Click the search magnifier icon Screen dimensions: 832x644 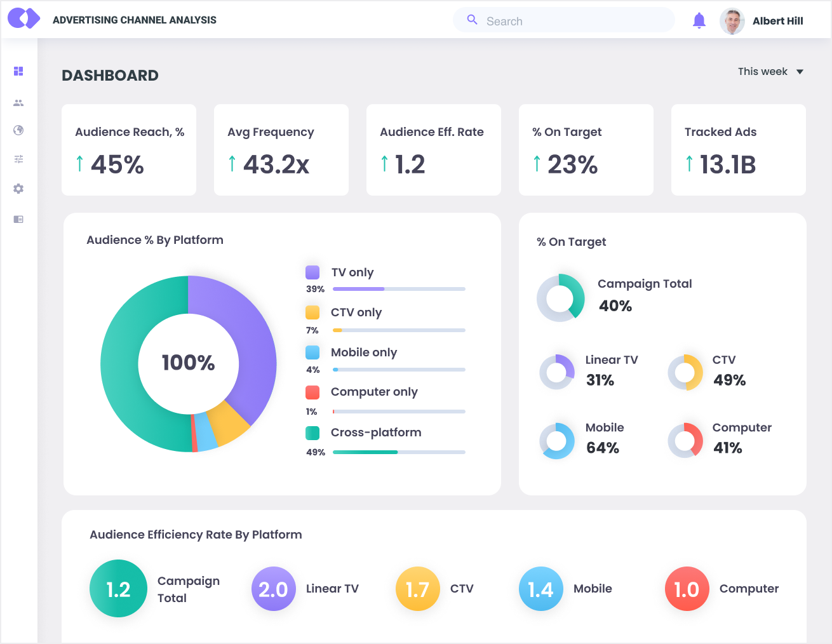[x=472, y=20]
